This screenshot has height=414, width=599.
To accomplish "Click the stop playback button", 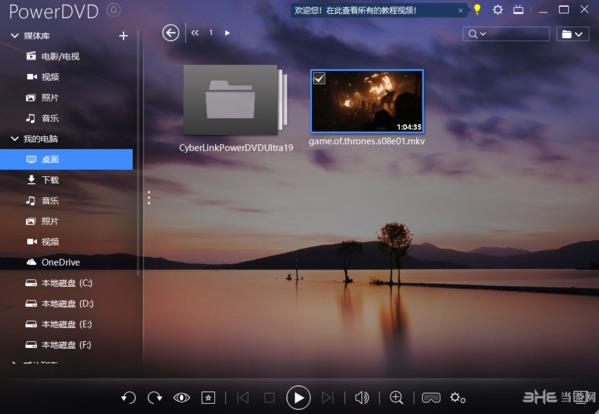I will (269, 398).
